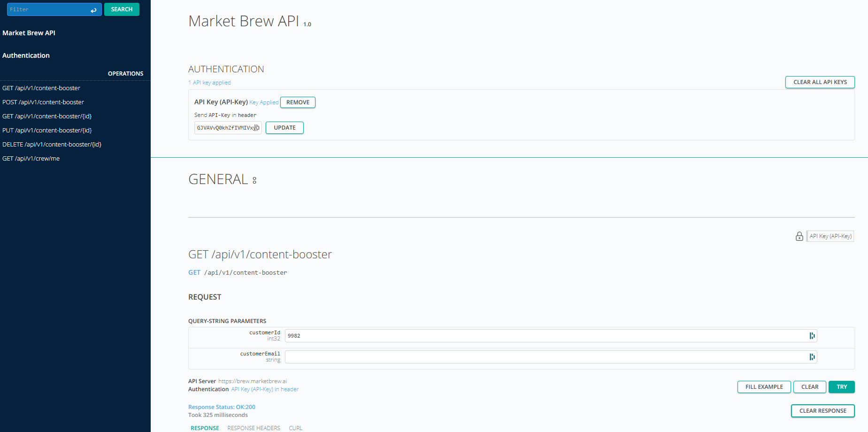Switch to RESPONSE tab
This screenshot has height=432, width=868.
tap(205, 428)
